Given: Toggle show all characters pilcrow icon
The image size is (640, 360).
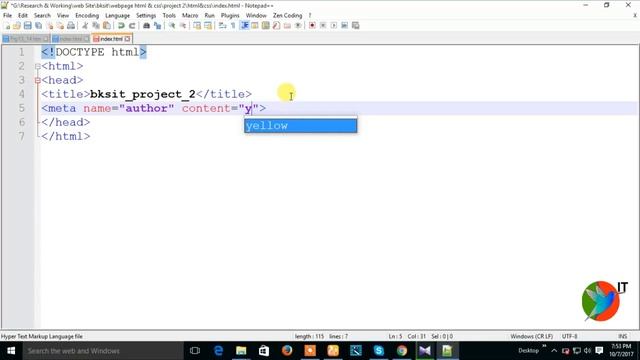Looking at the screenshot, I should 233,25.
